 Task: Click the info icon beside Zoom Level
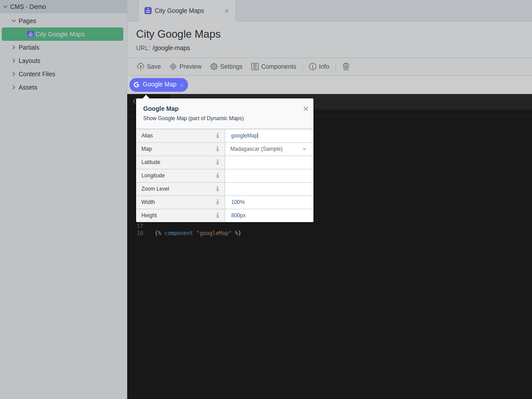point(217,189)
